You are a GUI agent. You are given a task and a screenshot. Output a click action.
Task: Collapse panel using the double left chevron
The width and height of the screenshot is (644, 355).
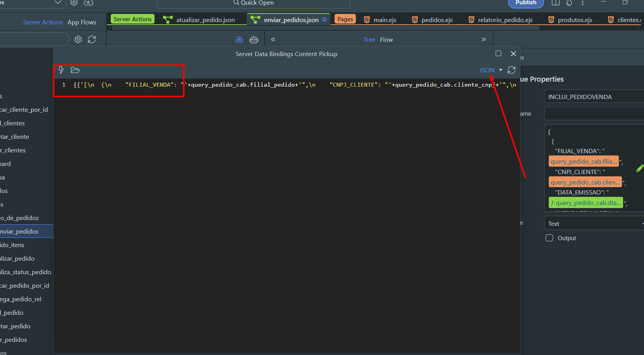pyautogui.click(x=273, y=39)
